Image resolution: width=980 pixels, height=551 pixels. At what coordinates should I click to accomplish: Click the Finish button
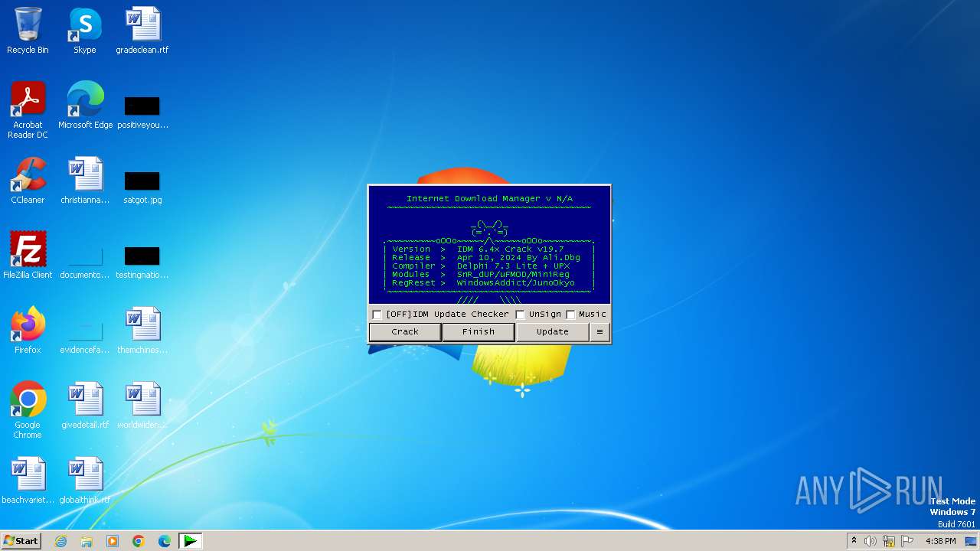click(x=479, y=332)
